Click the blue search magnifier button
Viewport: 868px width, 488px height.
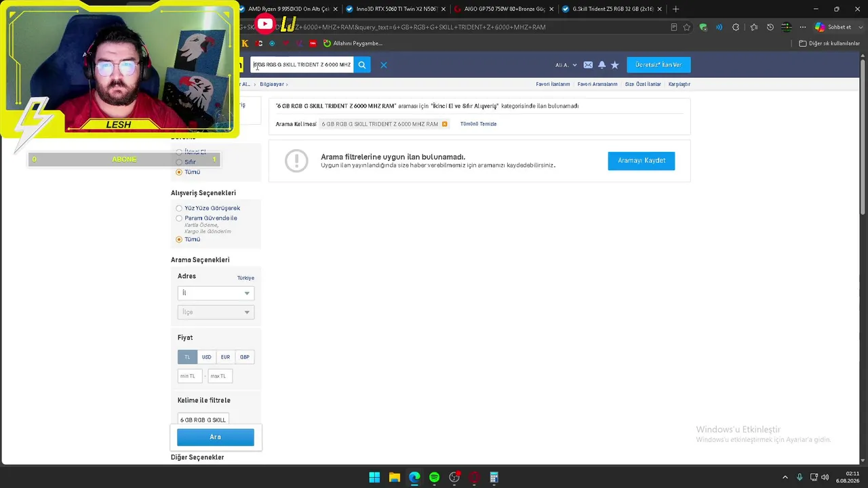(362, 65)
